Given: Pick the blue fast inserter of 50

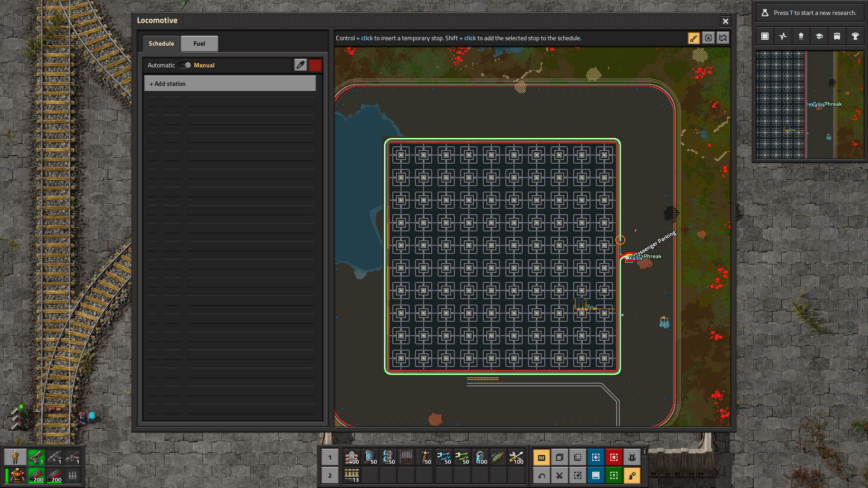Looking at the screenshot, I should 444,457.
